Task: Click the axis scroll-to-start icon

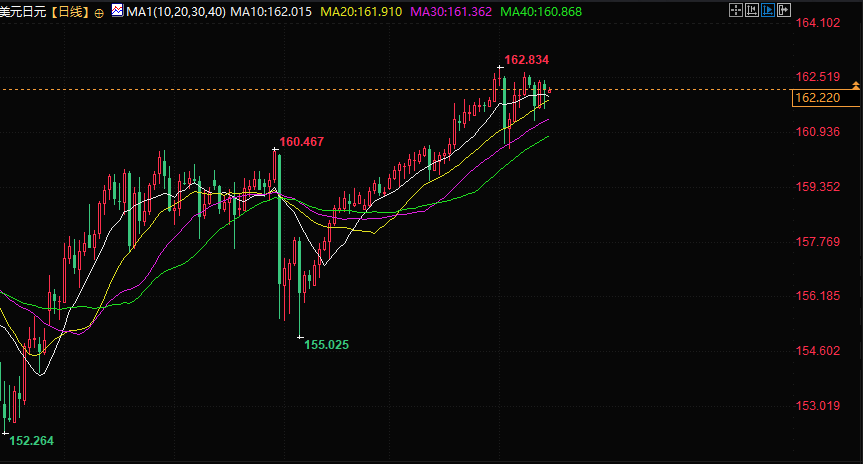Action: coord(752,10)
